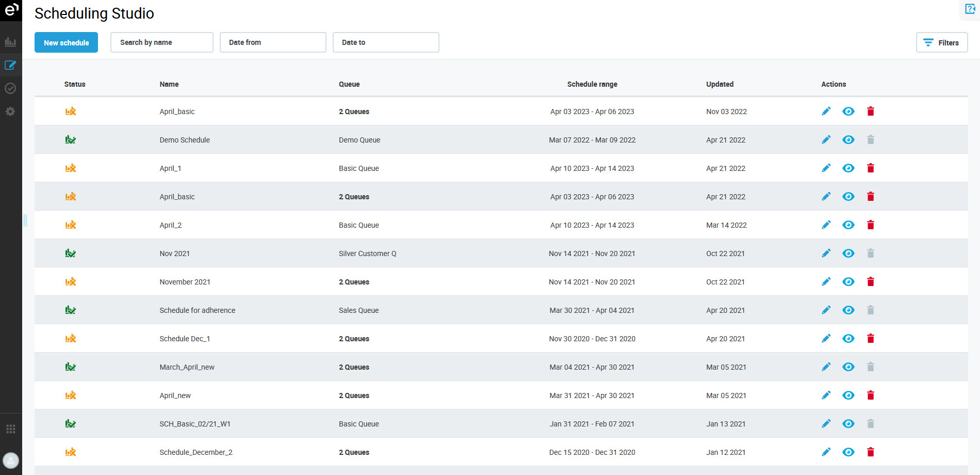The image size is (980, 475).
Task: Open the 2 Queues link for March_April_new
Action: pos(354,367)
